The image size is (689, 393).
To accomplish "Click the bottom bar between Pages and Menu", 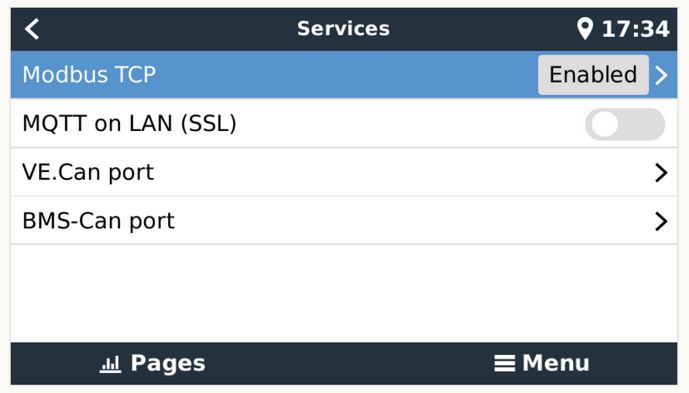I will pyautogui.click(x=349, y=364).
